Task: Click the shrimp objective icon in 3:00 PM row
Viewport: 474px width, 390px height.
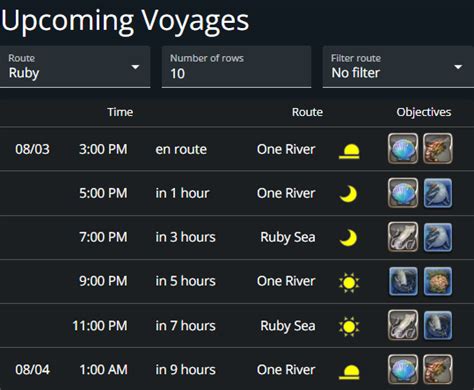Action: coord(438,149)
